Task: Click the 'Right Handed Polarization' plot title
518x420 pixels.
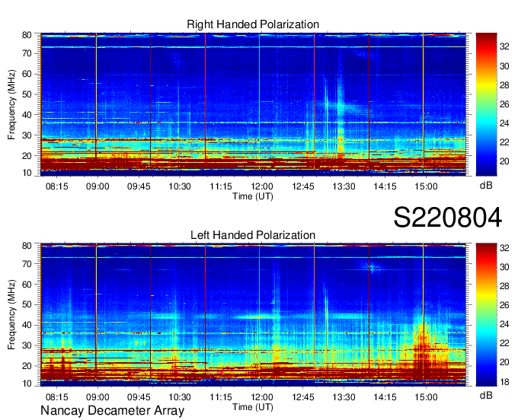Action: [x=253, y=24]
